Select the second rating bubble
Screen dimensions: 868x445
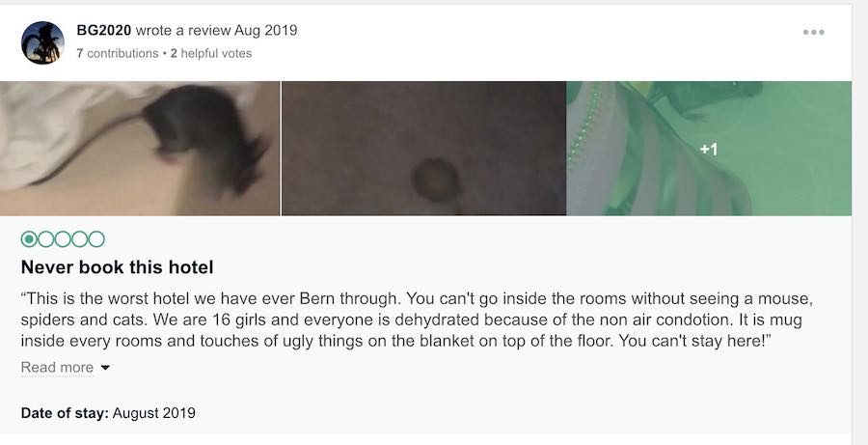click(x=46, y=238)
